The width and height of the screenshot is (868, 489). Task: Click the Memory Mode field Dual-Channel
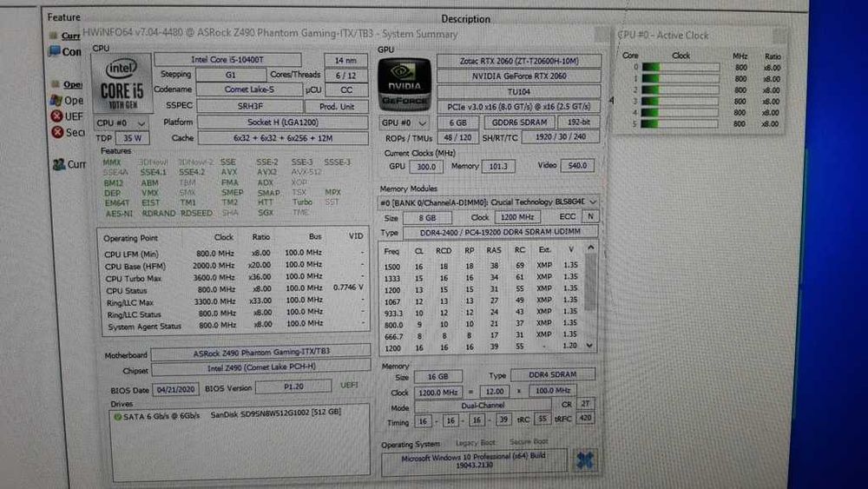(x=483, y=406)
